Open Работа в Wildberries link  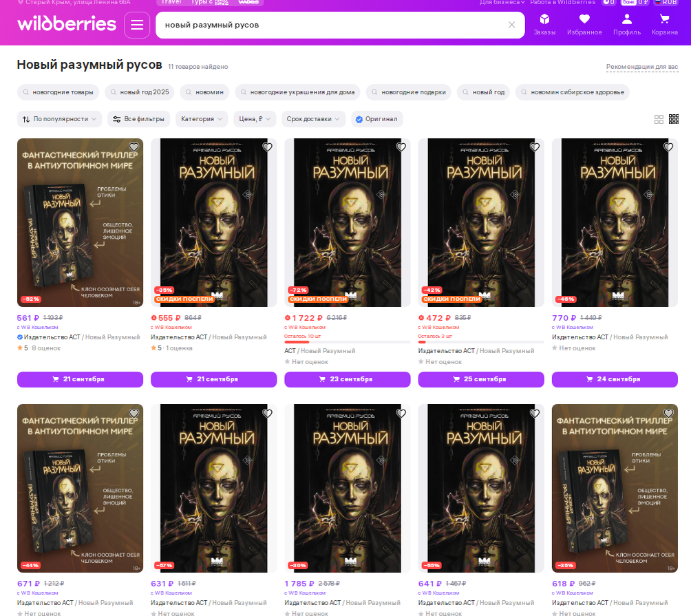click(563, 2)
